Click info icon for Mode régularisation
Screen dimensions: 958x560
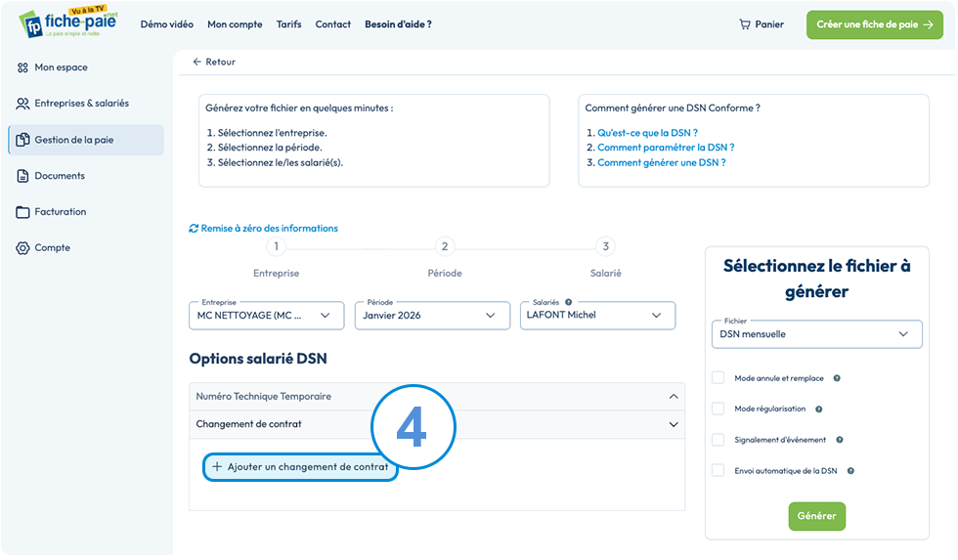(819, 409)
